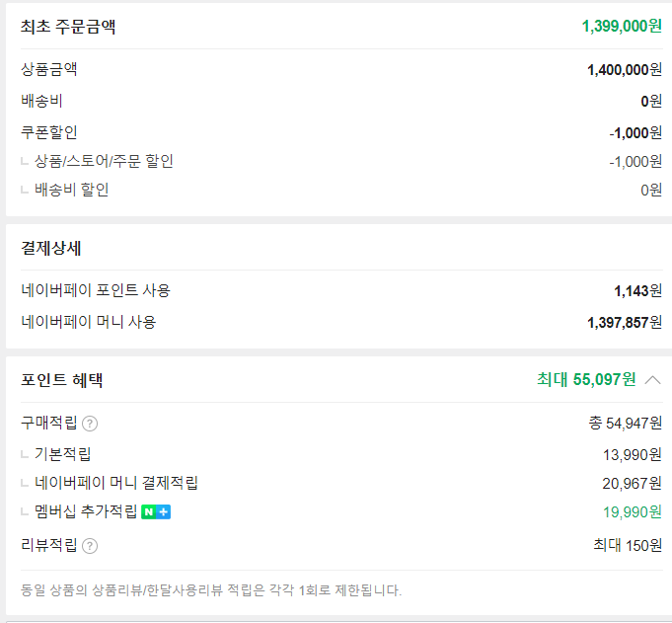The height and width of the screenshot is (623, 672).
Task: Select the 네이버페이 머니 사용 row
Action: [341, 322]
